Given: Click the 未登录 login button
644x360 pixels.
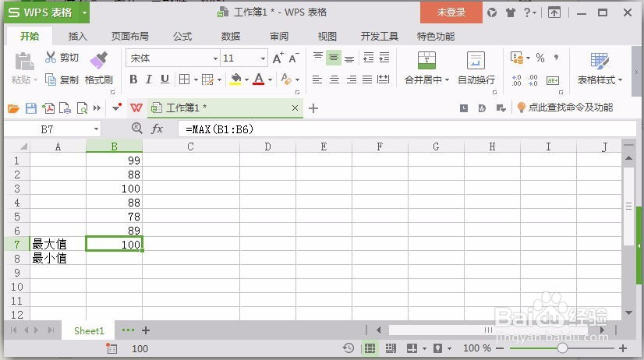Looking at the screenshot, I should point(451,12).
